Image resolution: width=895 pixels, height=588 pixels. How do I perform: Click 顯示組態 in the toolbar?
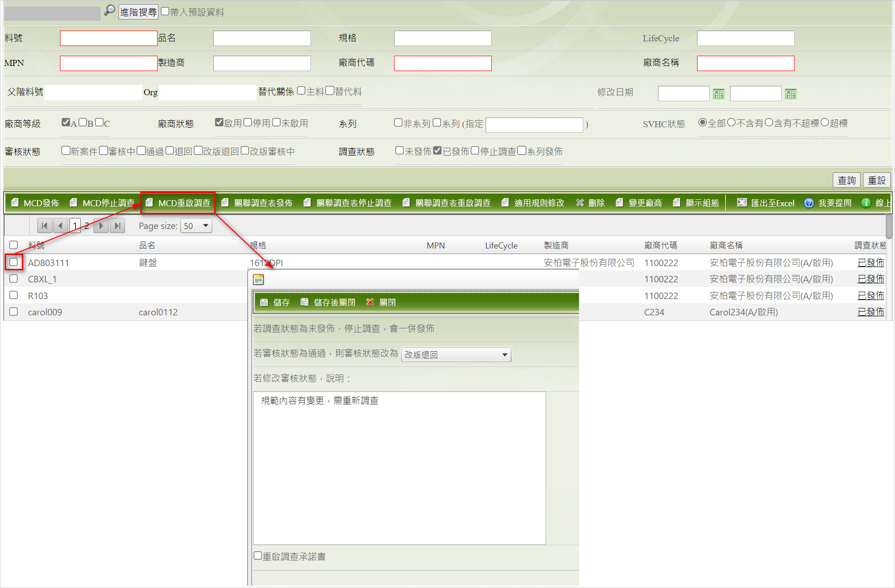[696, 203]
